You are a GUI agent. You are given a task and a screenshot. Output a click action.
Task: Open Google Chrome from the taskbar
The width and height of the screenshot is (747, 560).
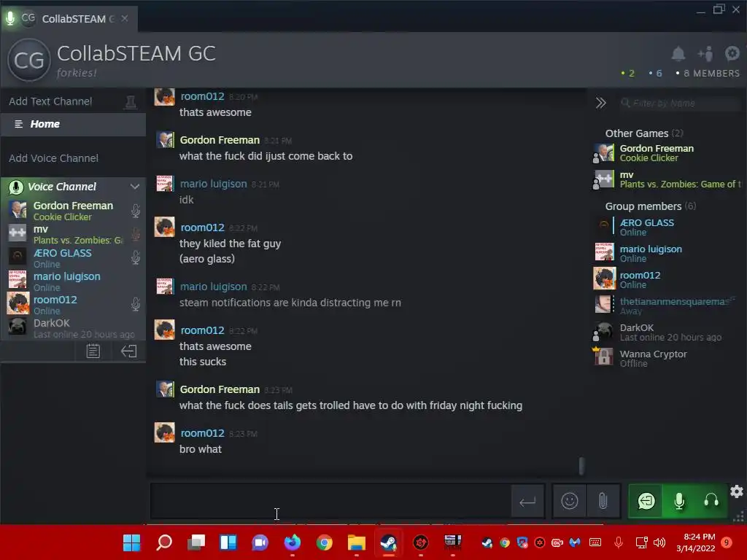point(325,542)
